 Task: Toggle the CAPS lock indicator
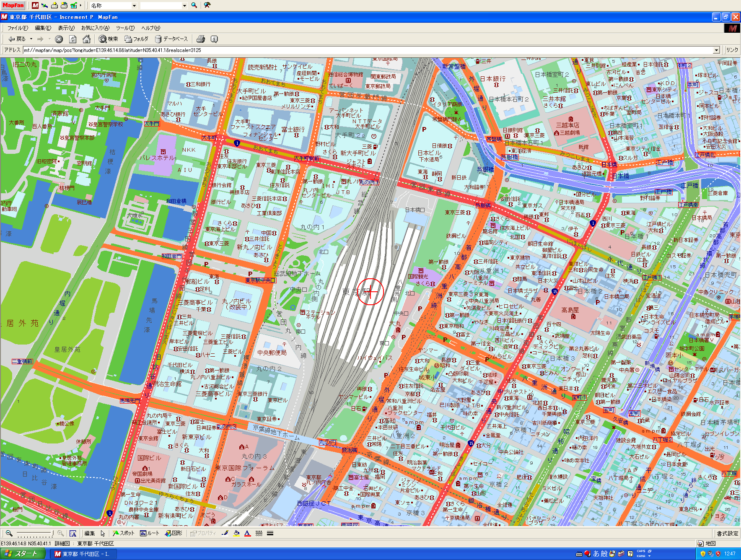click(641, 551)
